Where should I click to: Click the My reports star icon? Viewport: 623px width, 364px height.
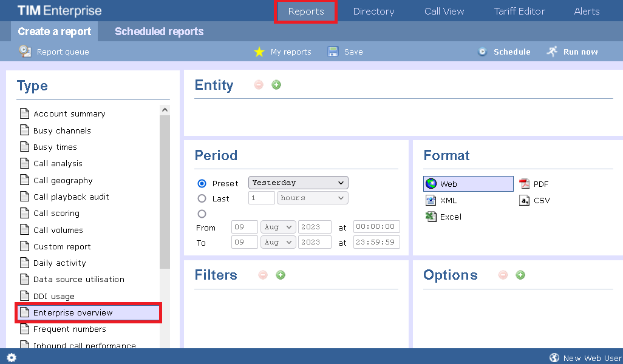(259, 52)
